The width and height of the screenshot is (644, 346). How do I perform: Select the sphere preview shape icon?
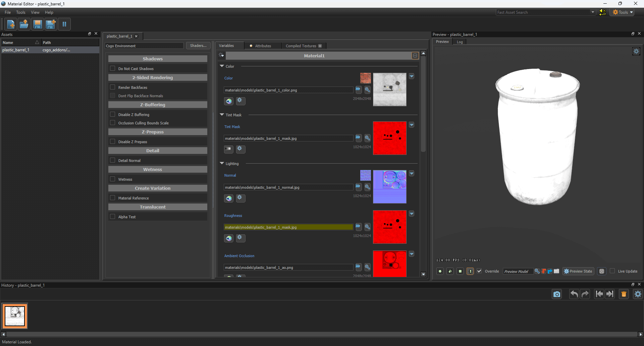pyautogui.click(x=440, y=271)
